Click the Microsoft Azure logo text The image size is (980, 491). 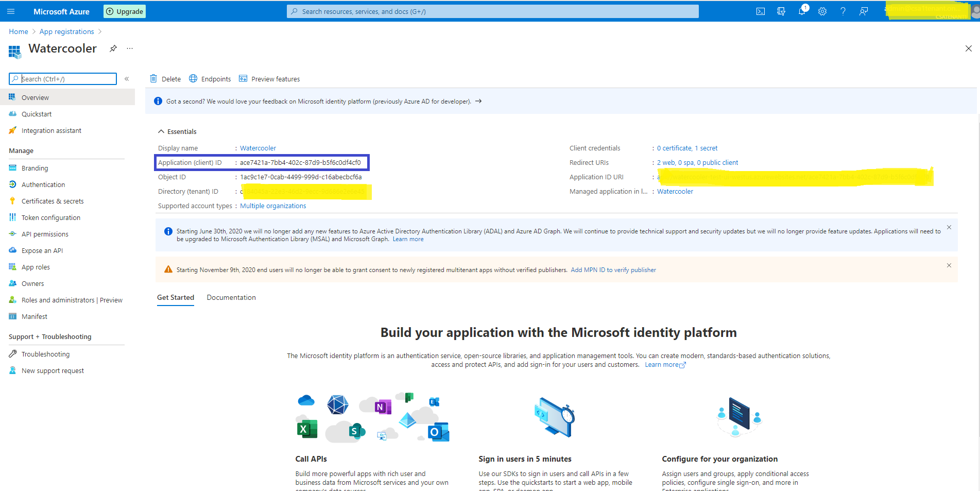pyautogui.click(x=61, y=11)
